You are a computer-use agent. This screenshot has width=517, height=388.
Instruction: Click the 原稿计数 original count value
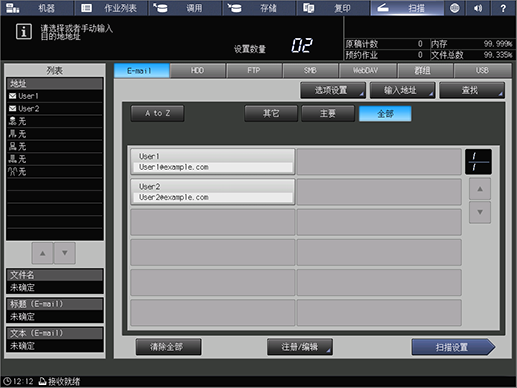coord(420,44)
